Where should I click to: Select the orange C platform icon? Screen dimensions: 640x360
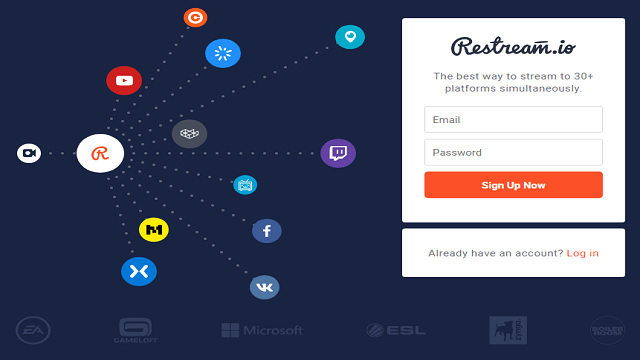pyautogui.click(x=195, y=18)
